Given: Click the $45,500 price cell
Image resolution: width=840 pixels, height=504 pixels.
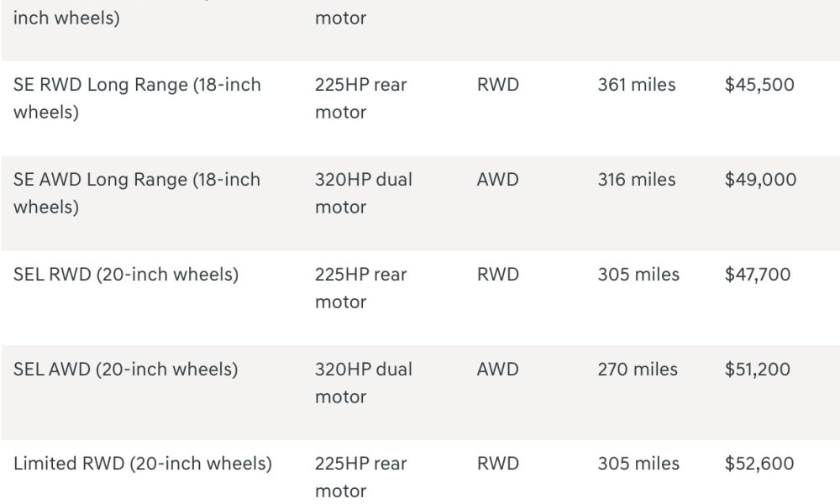Looking at the screenshot, I should tap(759, 85).
